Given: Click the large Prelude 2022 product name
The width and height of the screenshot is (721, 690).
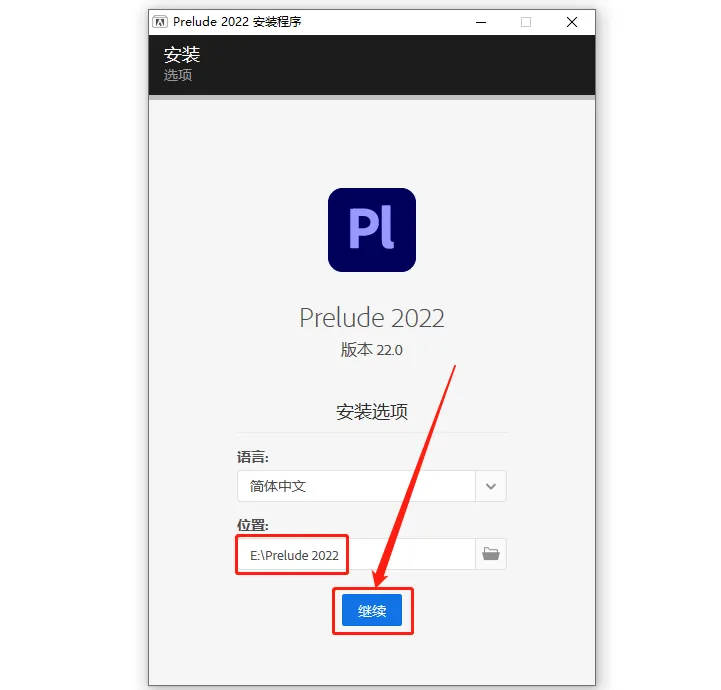Looking at the screenshot, I should click(x=372, y=318).
